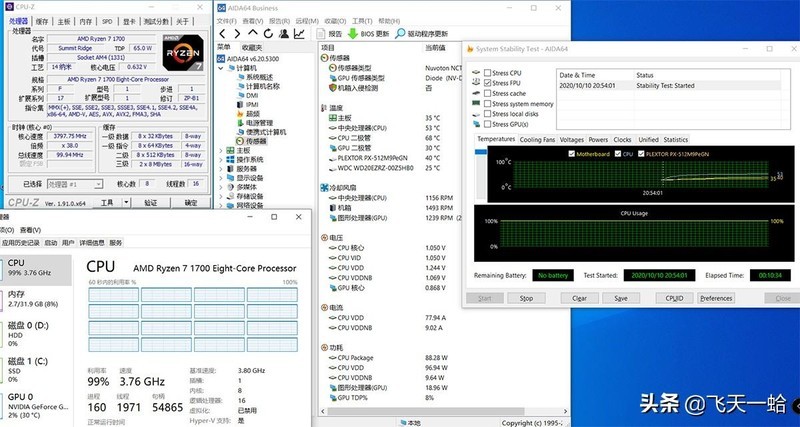Expand the 操作系统 tree node
Image resolution: width=800 pixels, height=427 pixels.
pos(221,160)
